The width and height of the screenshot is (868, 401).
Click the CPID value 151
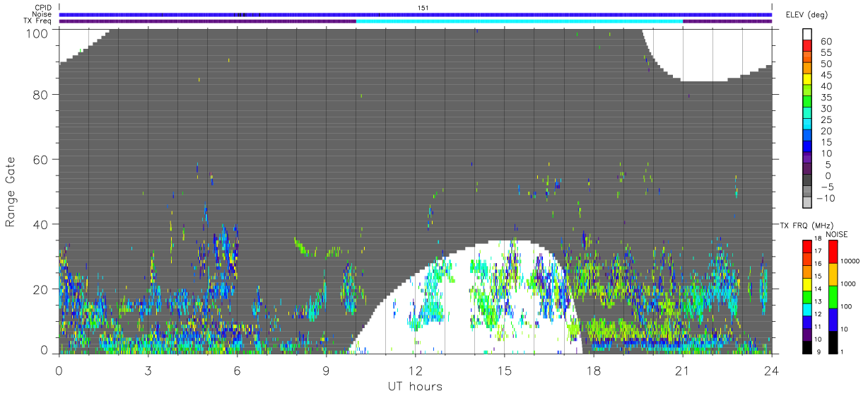(x=423, y=8)
